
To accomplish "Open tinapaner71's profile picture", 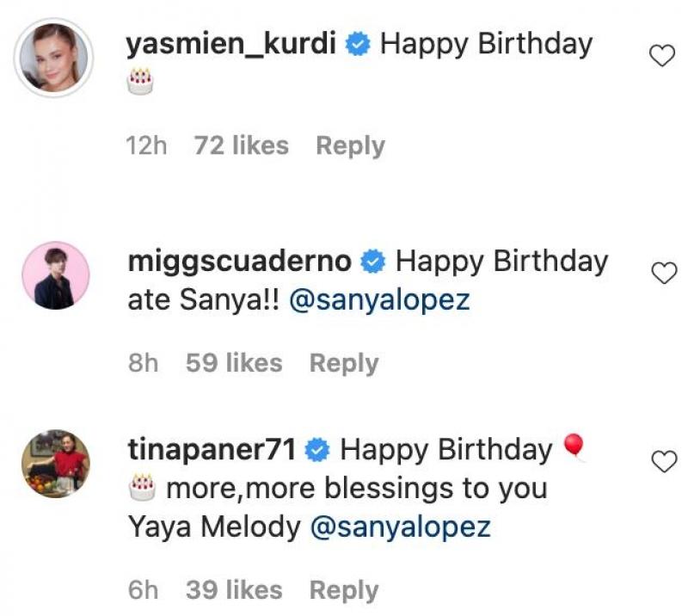I will pos(56,464).
